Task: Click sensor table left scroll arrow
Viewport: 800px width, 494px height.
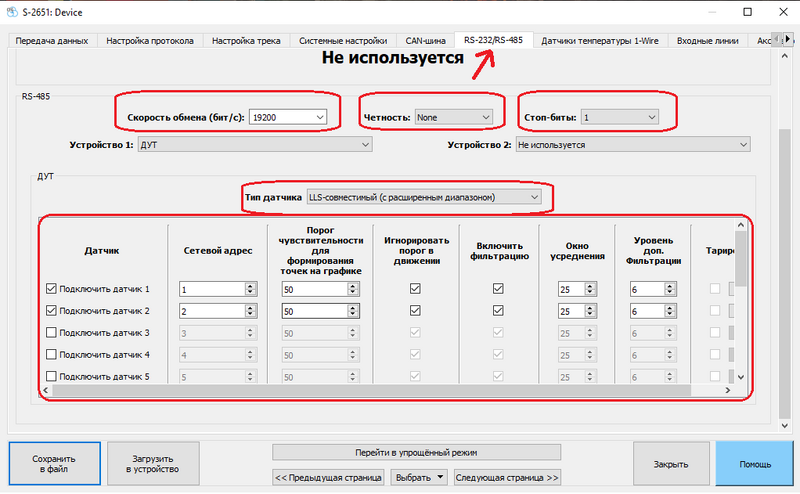Action: coord(46,390)
